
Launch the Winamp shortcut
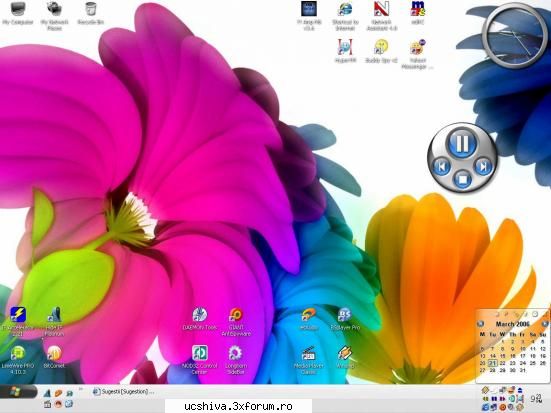(x=345, y=357)
